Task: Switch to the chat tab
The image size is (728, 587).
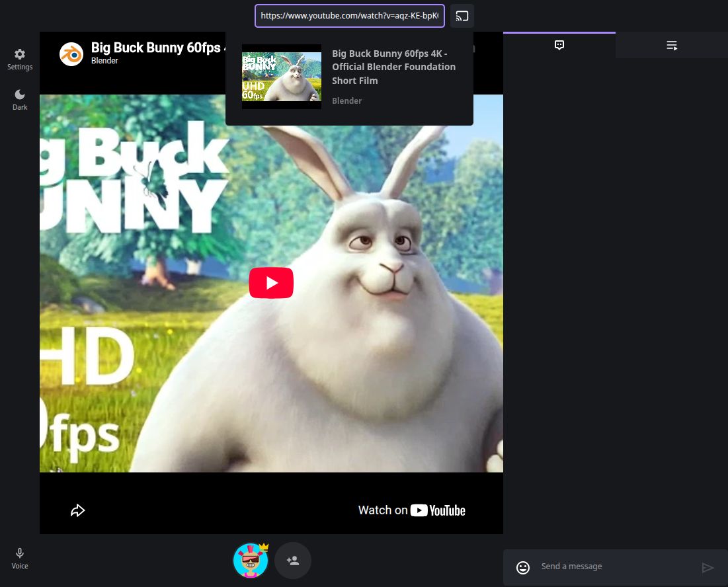Action: click(x=559, y=45)
